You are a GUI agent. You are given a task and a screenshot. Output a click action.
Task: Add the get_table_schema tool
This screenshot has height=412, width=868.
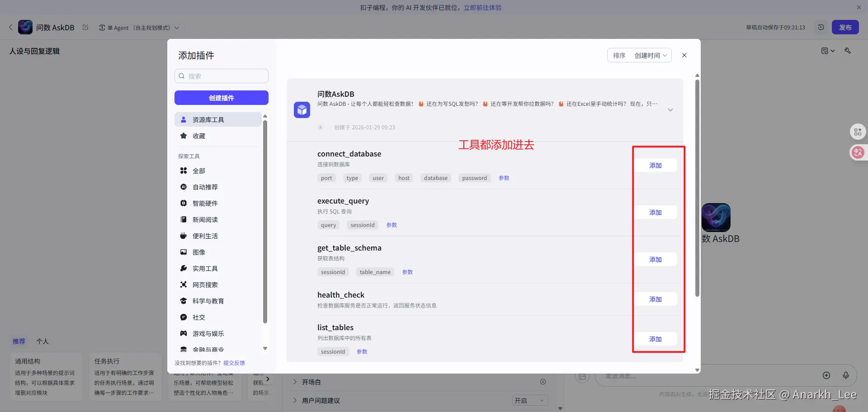[655, 260]
